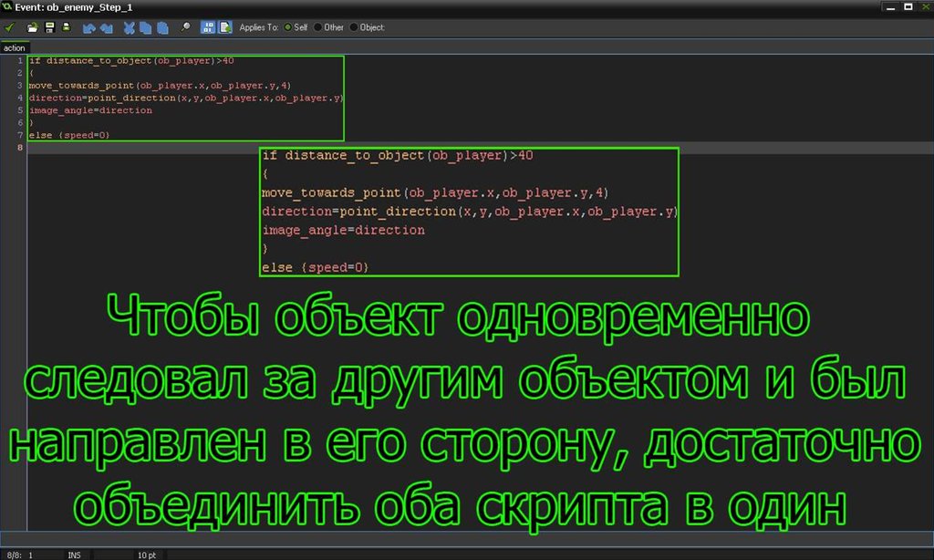
Task: Confirm changes with the green checkmark
Action: pos(9,27)
